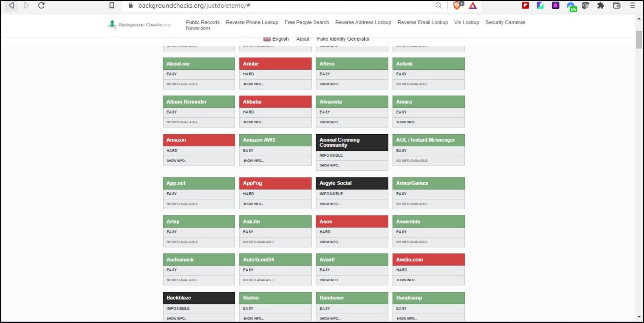Open Reverse Email Lookup page

pyautogui.click(x=422, y=22)
